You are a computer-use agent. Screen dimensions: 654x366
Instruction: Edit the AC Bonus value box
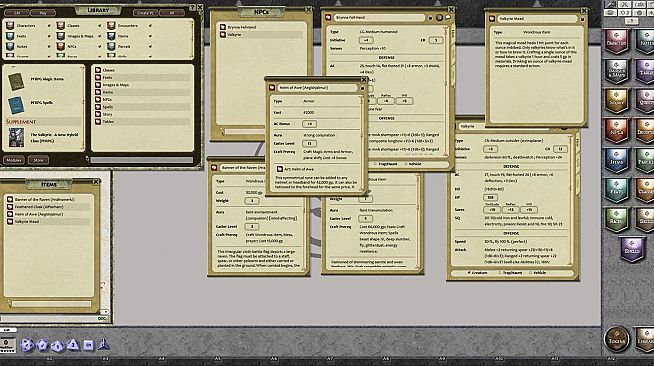(309, 124)
